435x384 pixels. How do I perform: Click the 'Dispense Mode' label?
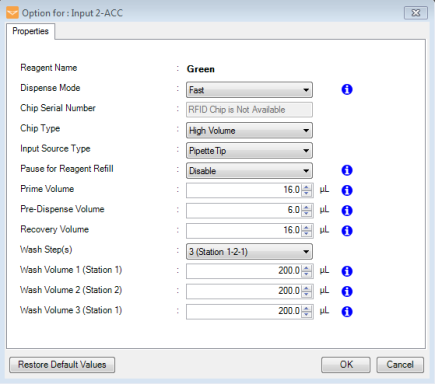pyautogui.click(x=50, y=88)
